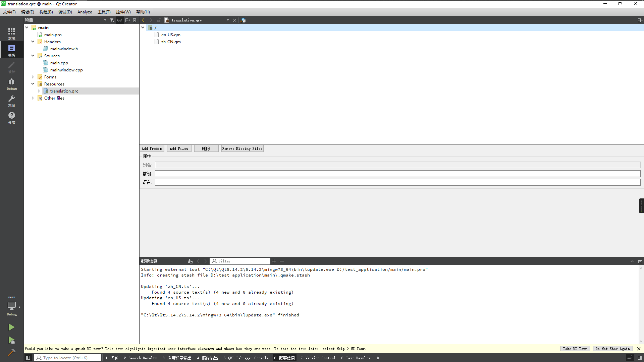Zoom in output pane with plus
644x362 pixels.
click(274, 261)
